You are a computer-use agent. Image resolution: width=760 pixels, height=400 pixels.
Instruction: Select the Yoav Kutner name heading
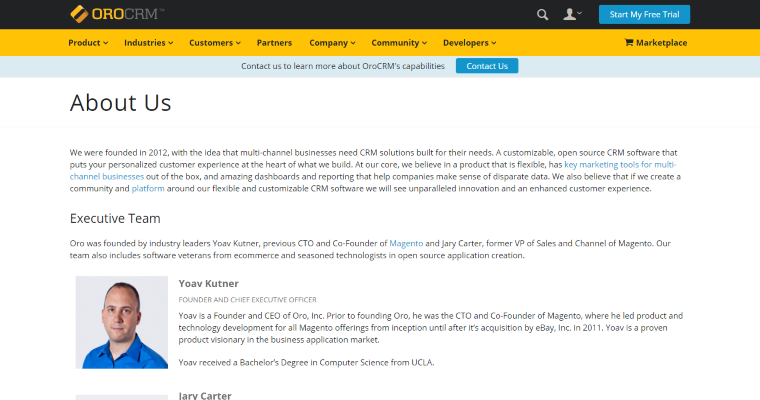[x=208, y=284]
